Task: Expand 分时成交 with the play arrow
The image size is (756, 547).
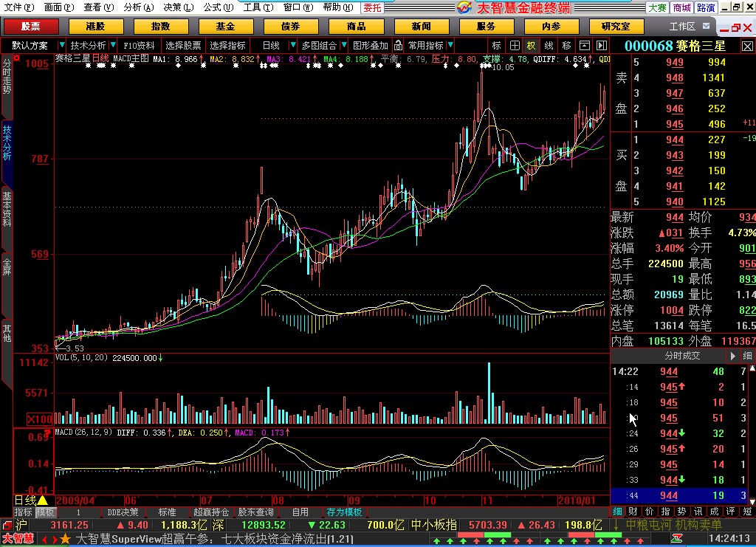Action: point(732,356)
